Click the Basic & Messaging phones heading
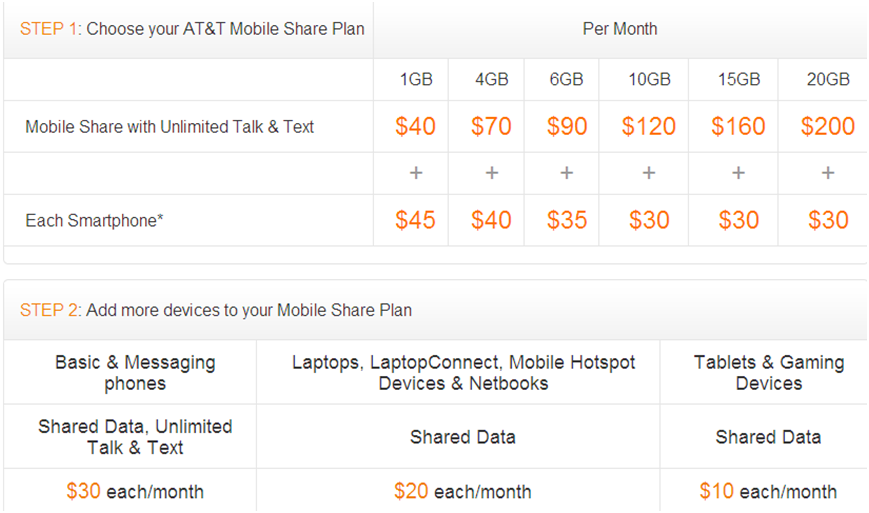 tap(135, 372)
